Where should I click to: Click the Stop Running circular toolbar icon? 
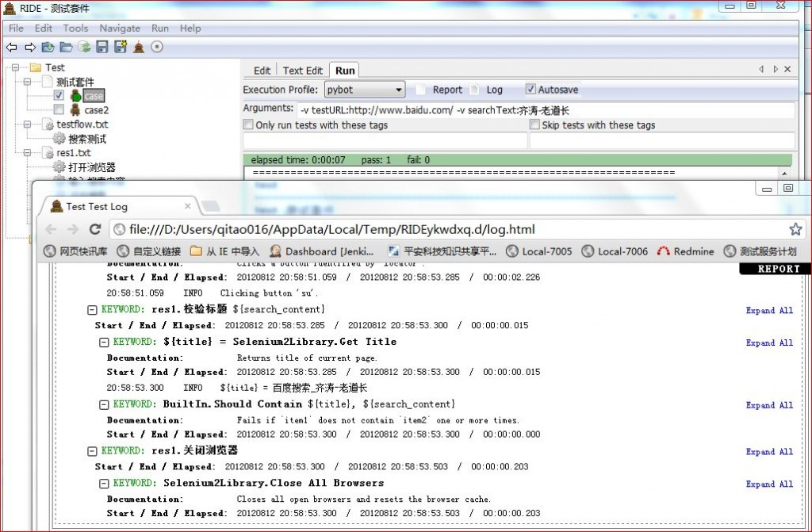[157, 48]
